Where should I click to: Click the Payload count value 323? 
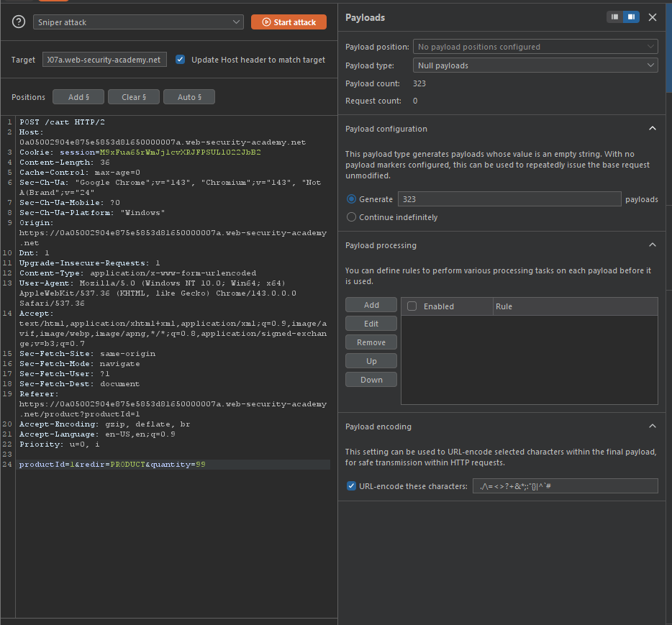(x=419, y=83)
